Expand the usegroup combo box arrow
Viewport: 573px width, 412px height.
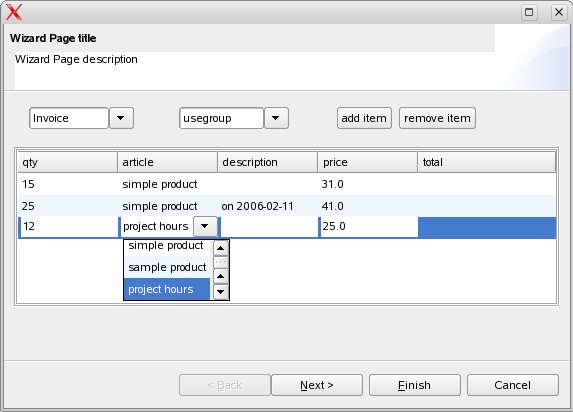[276, 118]
